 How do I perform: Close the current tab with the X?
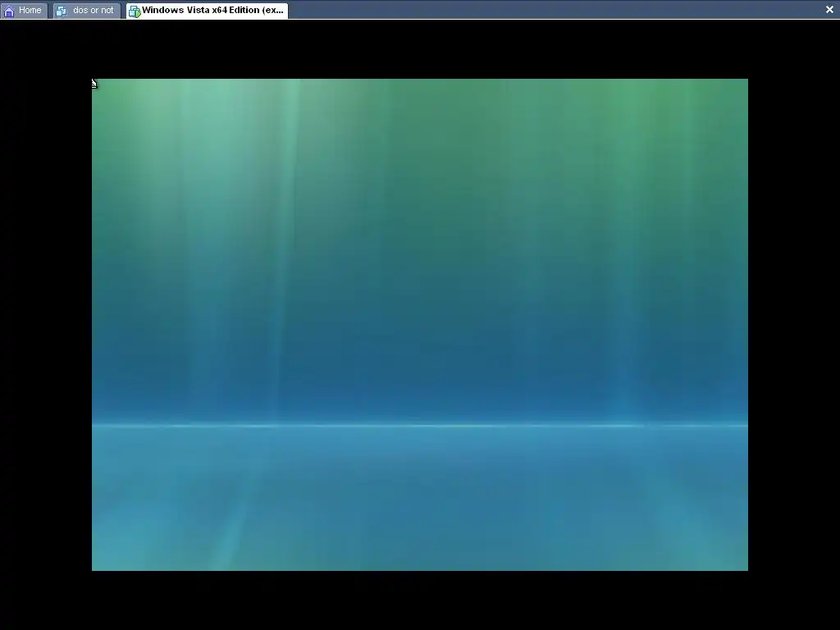coord(829,9)
